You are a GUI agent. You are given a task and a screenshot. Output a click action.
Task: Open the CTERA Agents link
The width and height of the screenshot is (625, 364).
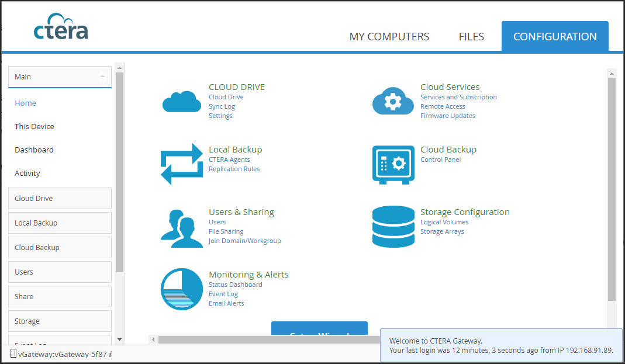(x=229, y=160)
